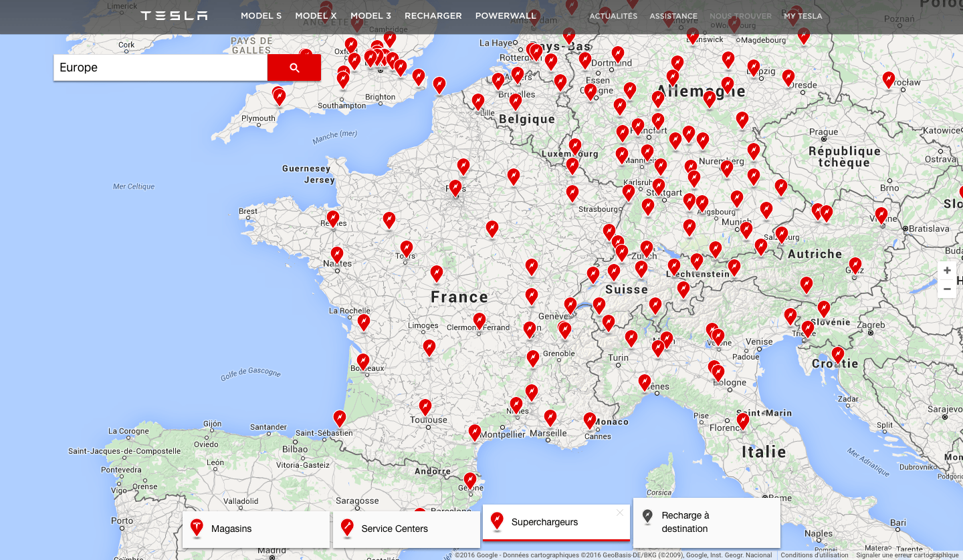
Task: Go to the Actualités page
Action: pyautogui.click(x=613, y=16)
